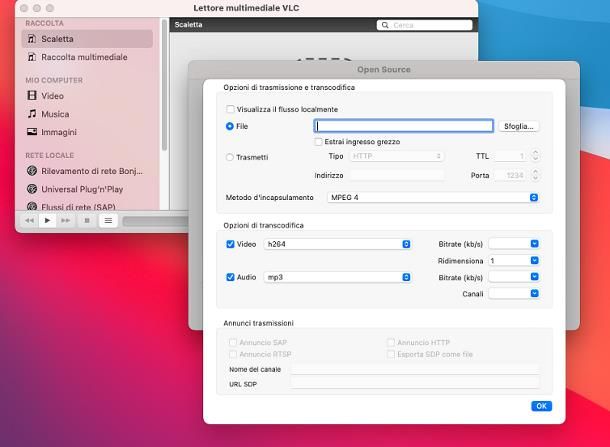Viewport: 610px width, 447px height.
Task: Click Universal Plug'n'Play globe icon
Action: click(32, 189)
